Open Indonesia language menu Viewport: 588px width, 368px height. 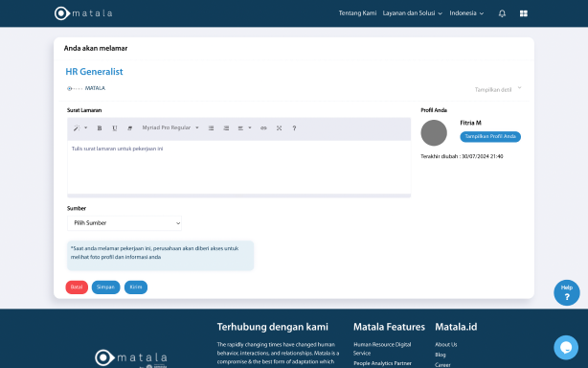(466, 13)
